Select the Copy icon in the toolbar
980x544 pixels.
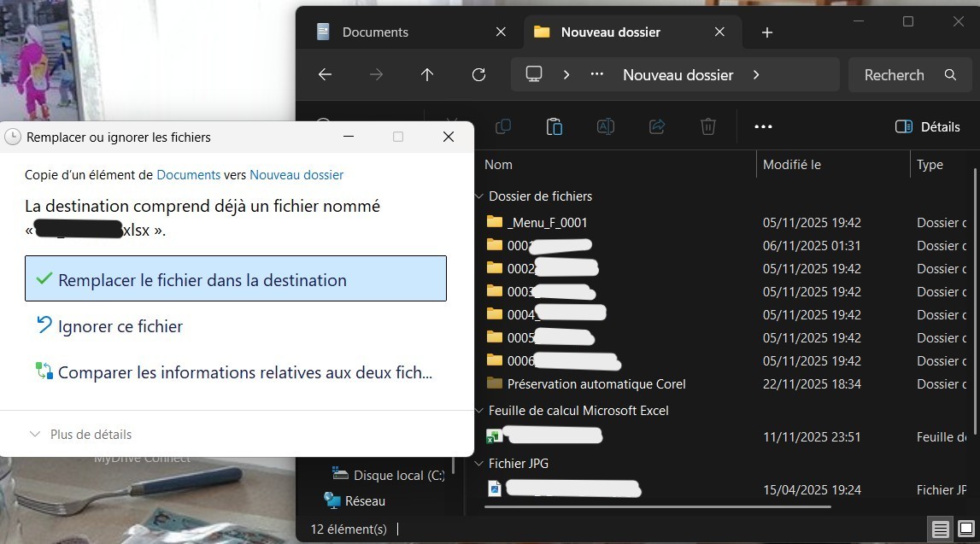[503, 126]
